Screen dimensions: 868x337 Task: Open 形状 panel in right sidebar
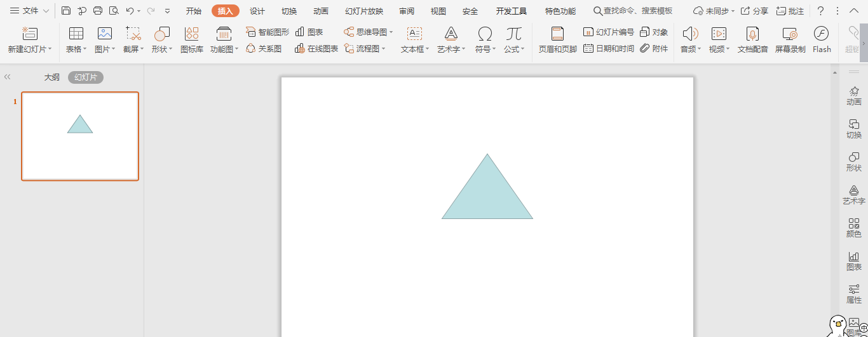point(854,162)
